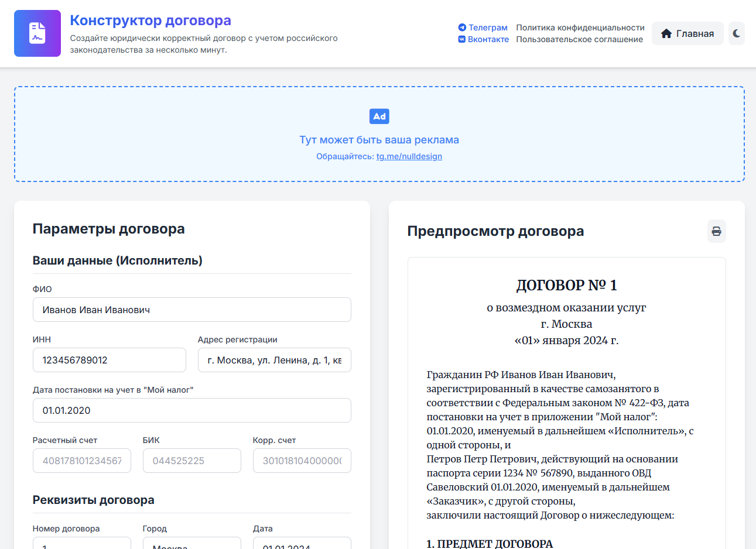Click the ФИО input field
The image size is (756, 549).
coord(191,310)
